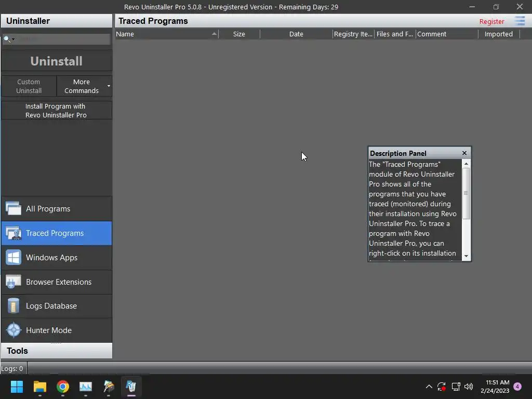
Task: Click the Logs: 0 status bar entry
Action: pos(12,368)
